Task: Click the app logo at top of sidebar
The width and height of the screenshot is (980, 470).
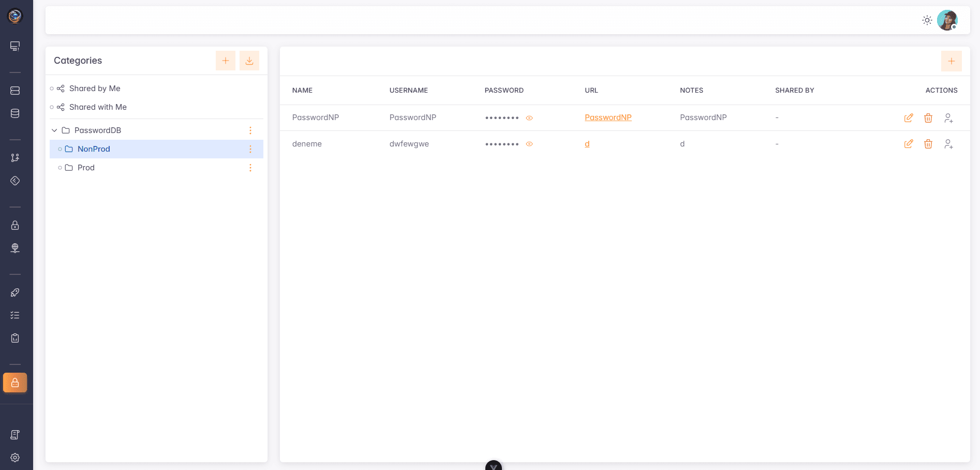Action: (x=15, y=16)
